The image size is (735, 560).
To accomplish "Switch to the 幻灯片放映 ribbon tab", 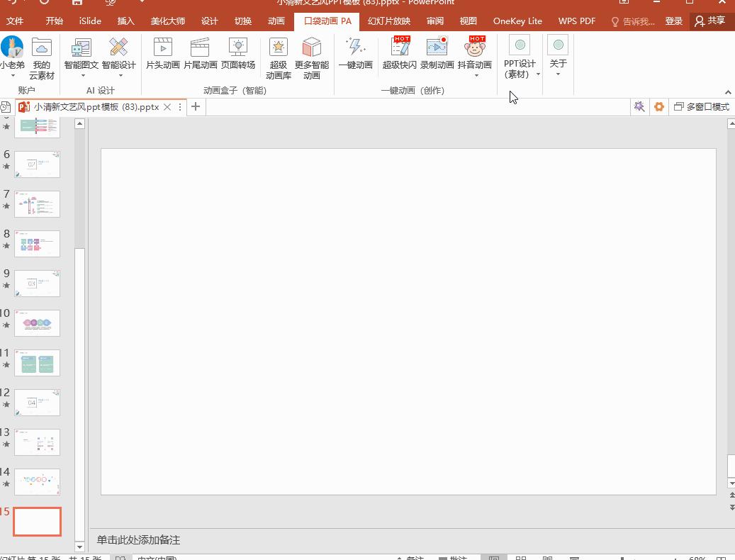I will point(388,21).
